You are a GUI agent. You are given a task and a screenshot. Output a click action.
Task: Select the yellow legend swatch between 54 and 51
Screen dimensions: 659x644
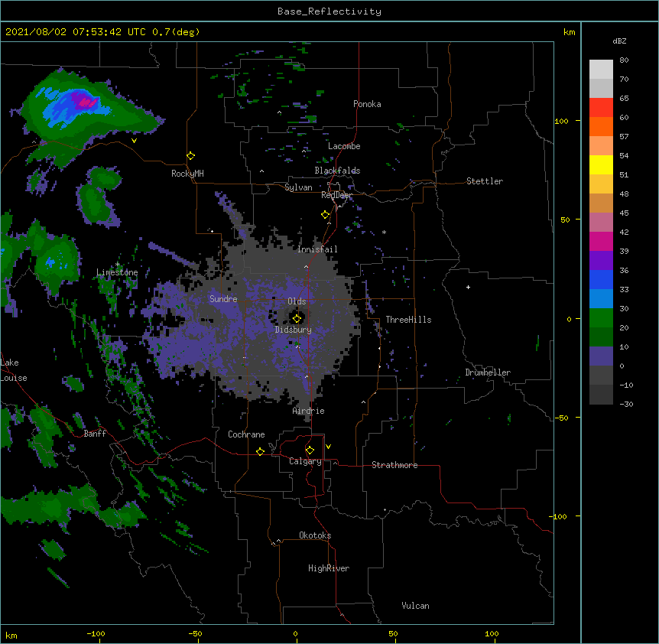tap(601, 164)
